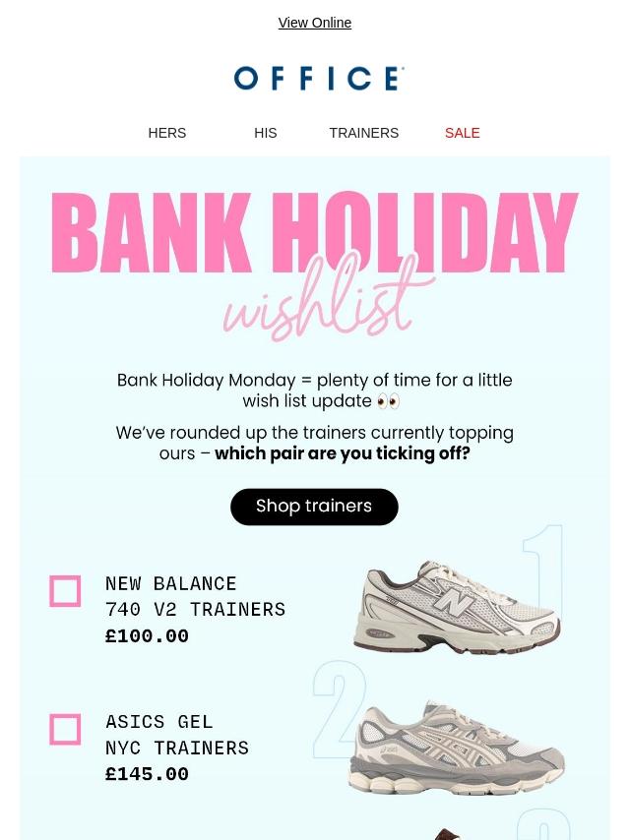Click the outlined number 2 graphic

click(x=340, y=710)
